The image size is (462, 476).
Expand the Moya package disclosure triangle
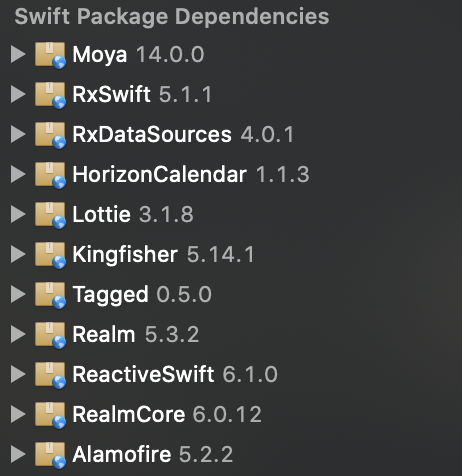(18, 54)
